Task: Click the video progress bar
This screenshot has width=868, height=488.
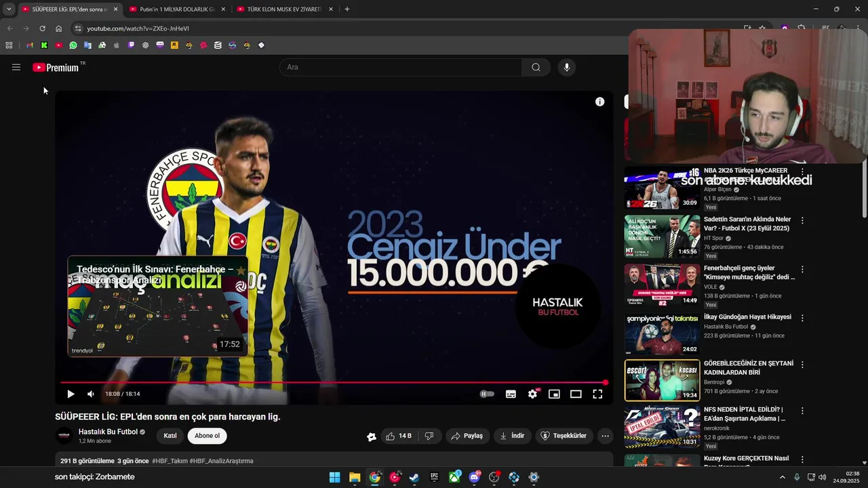Action: [x=334, y=383]
